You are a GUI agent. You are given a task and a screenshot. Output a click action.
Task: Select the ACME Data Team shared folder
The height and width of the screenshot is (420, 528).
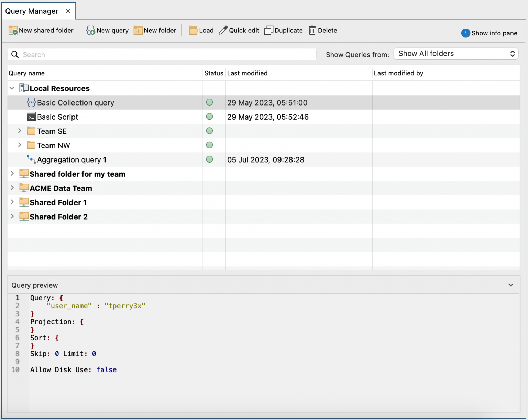[61, 188]
